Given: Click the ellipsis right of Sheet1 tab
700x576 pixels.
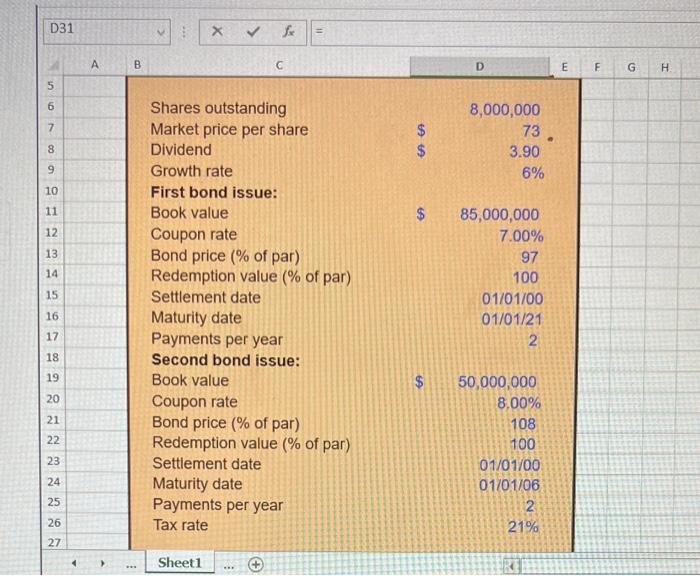Looking at the screenshot, I should (229, 567).
